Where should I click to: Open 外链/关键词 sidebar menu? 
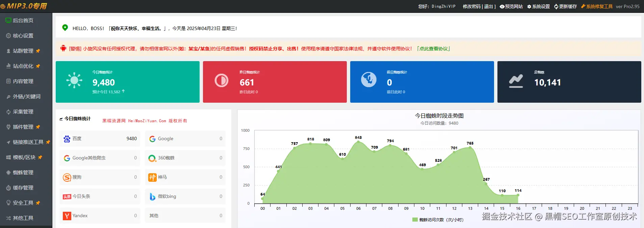point(26,96)
